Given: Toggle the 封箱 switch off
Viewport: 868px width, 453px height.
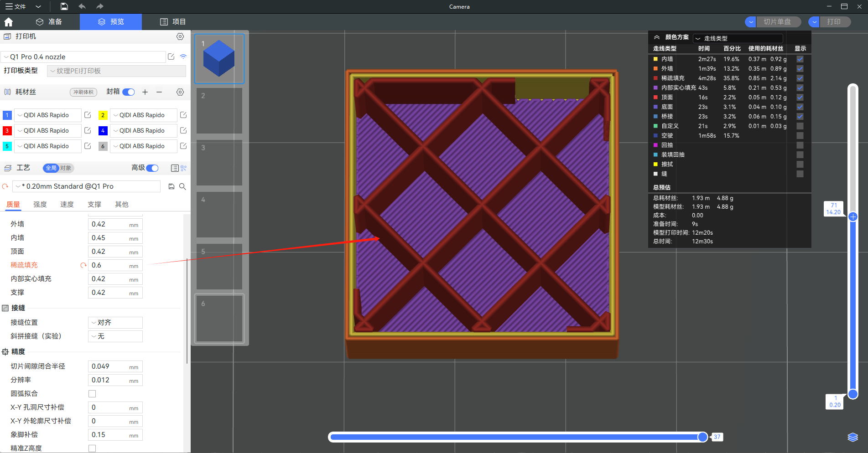Looking at the screenshot, I should (129, 92).
